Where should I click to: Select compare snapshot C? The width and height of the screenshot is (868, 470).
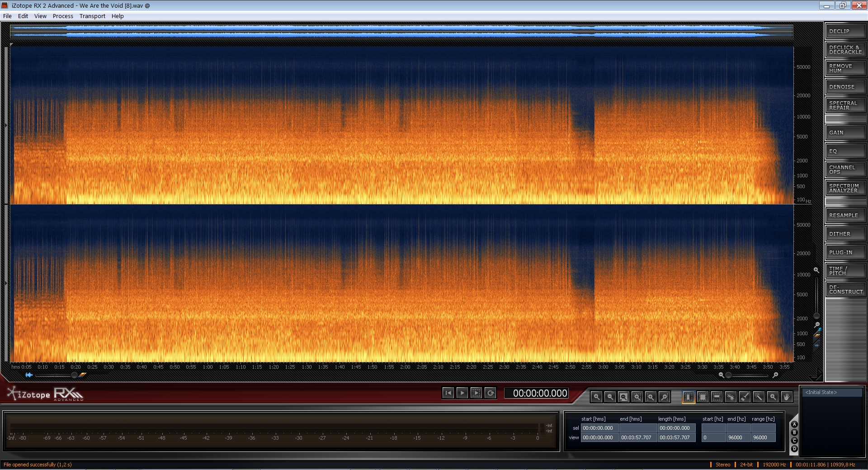point(794,441)
